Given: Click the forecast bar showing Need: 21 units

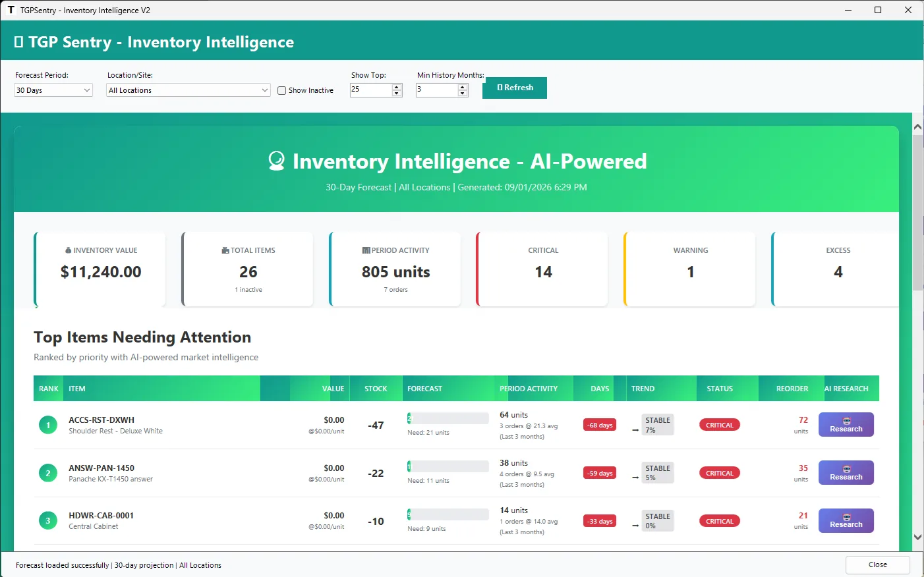Looking at the screenshot, I should 448,418.
